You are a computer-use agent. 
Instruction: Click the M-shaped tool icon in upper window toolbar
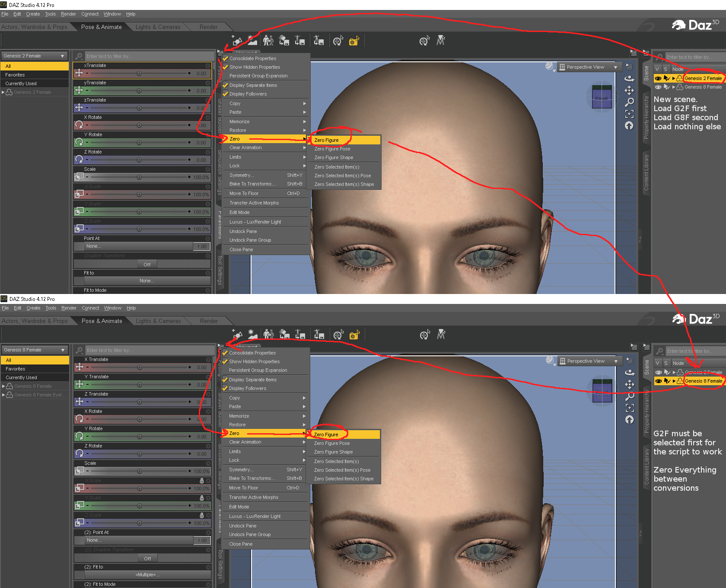tap(440, 41)
